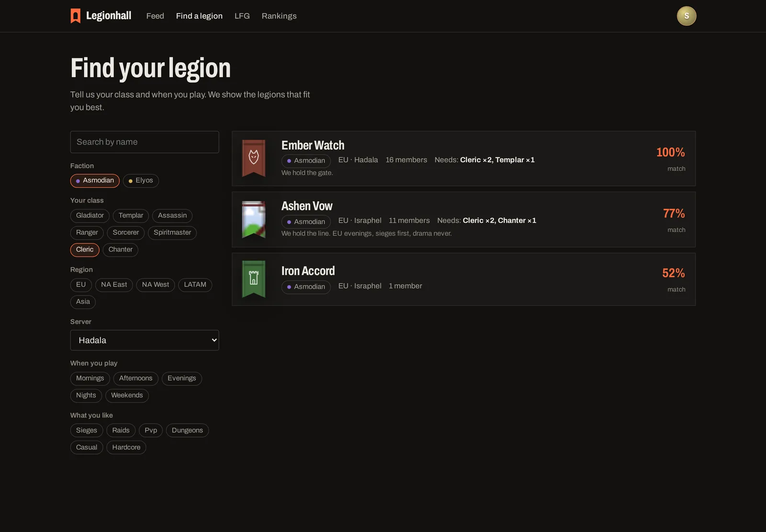Select the Sorcerer class chip

126,233
